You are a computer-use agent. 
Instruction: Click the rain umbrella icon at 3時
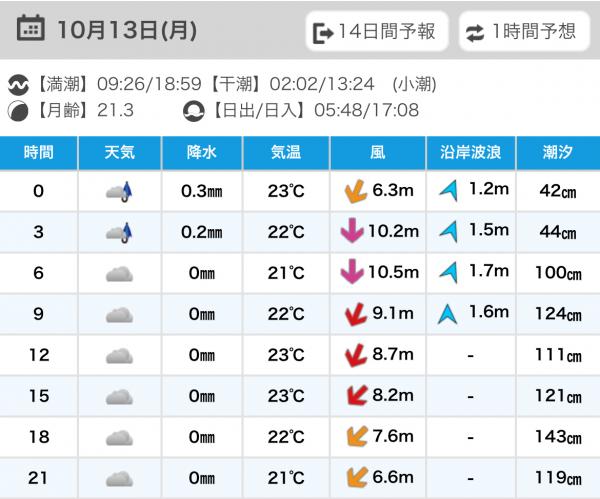(119, 232)
